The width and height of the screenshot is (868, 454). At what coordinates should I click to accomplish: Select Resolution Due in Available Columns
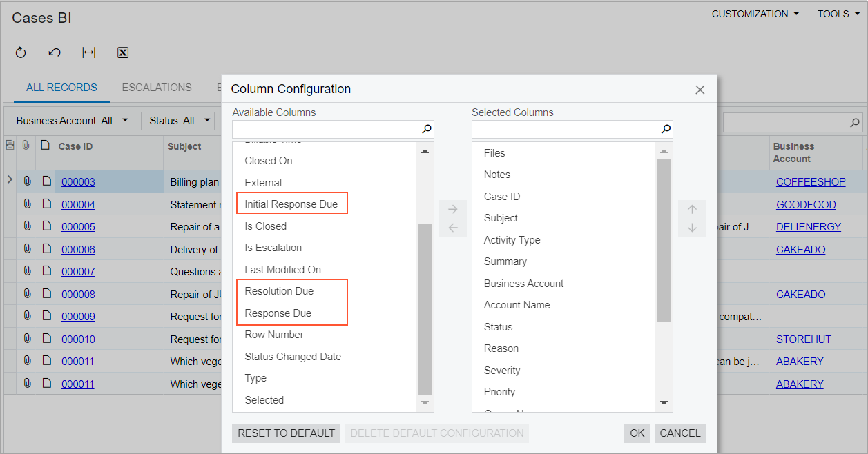click(279, 291)
